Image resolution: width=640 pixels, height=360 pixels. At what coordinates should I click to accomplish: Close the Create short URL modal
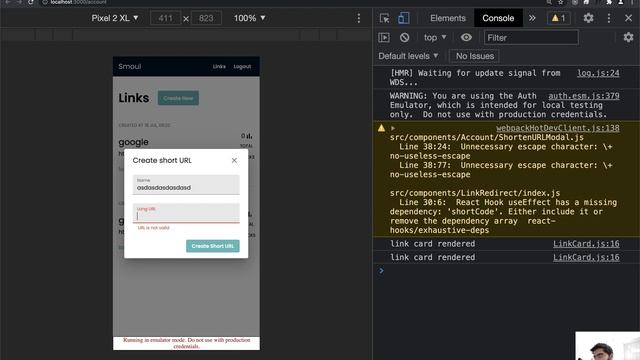click(234, 160)
